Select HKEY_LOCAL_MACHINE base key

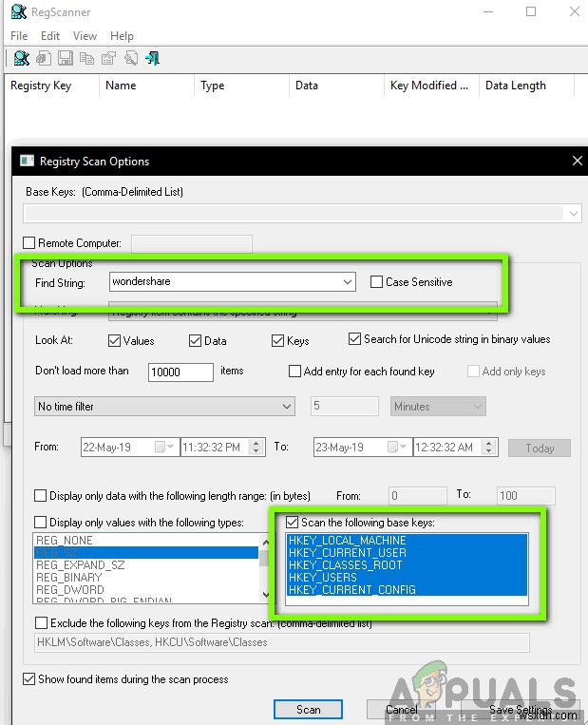(x=407, y=540)
